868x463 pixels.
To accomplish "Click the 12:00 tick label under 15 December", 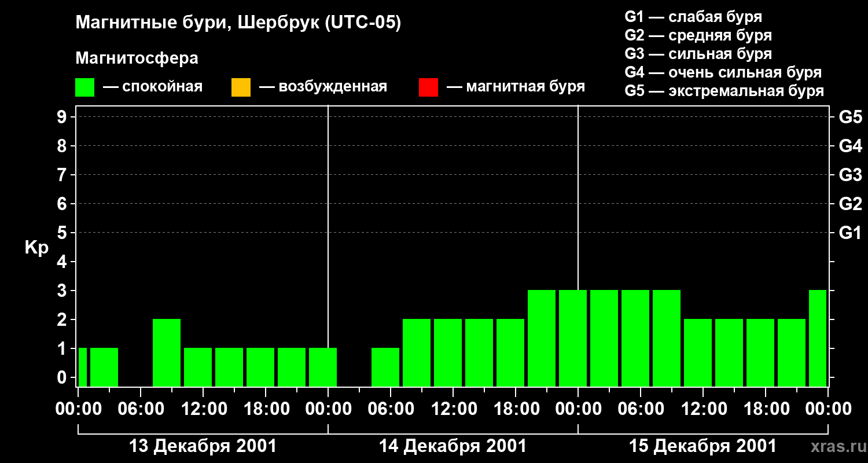I will point(703,409).
